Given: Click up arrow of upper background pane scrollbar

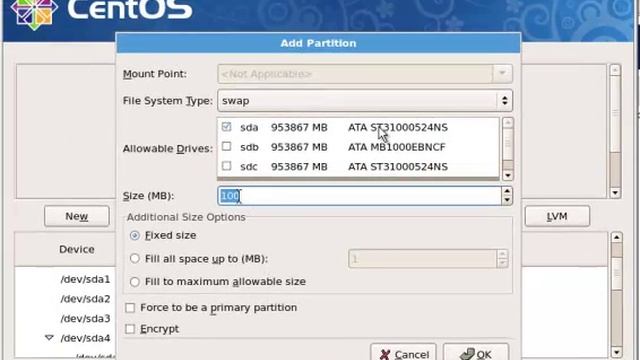Looking at the screenshot, I should point(615,70).
